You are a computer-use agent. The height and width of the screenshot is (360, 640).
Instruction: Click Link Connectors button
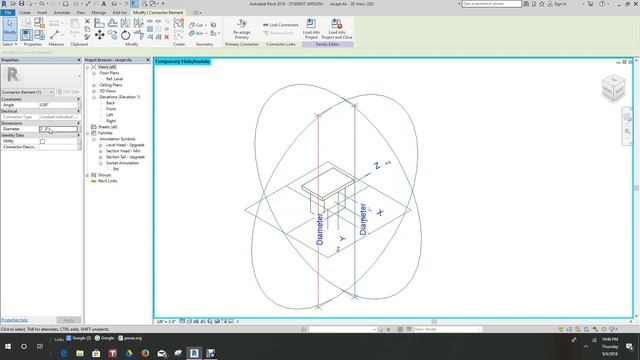[x=281, y=25]
